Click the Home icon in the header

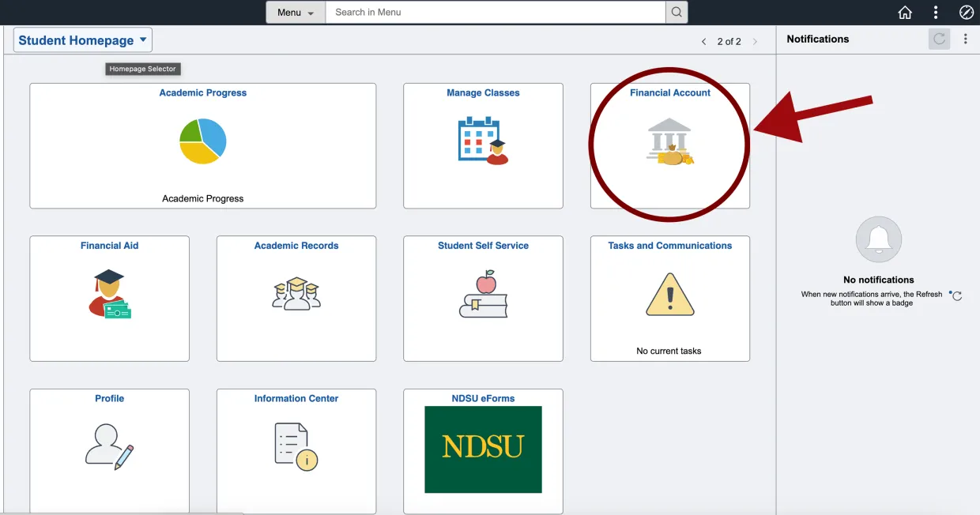tap(905, 12)
